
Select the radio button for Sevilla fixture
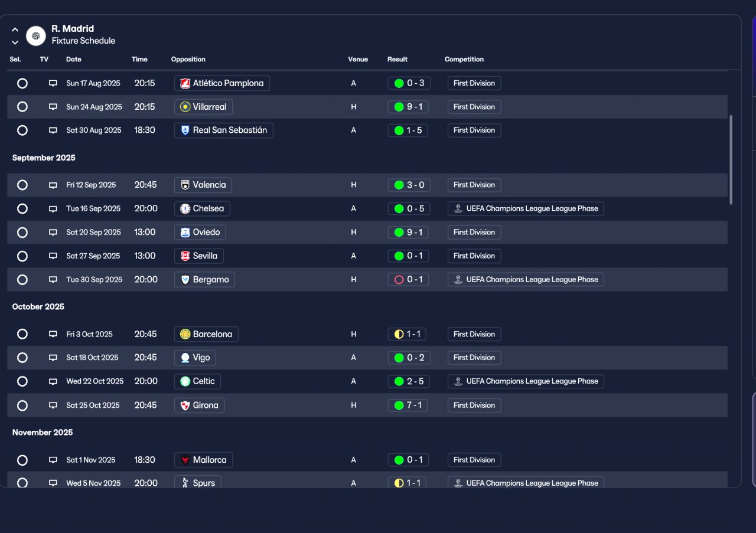22,256
